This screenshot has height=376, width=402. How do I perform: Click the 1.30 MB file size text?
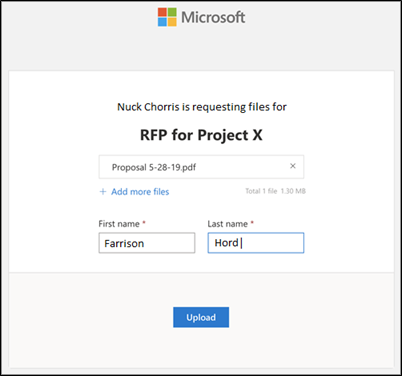pyautogui.click(x=293, y=191)
